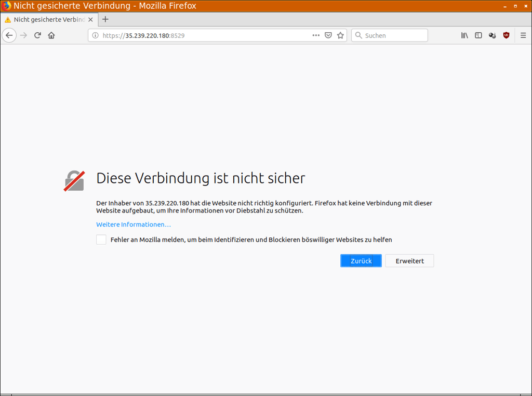
Task: Enable reporting errors to Mozilla
Action: coord(101,239)
